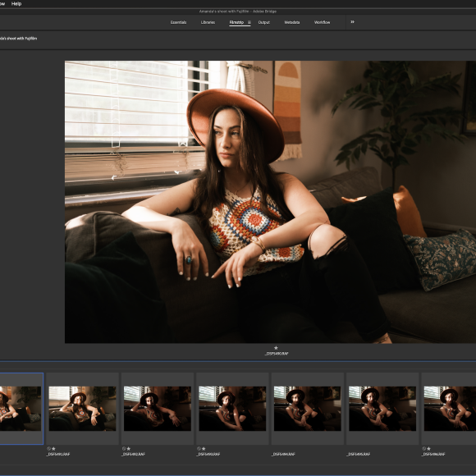Click the large preview image of _DSF5490.RAF
This screenshot has width=476, height=476.
click(270, 202)
